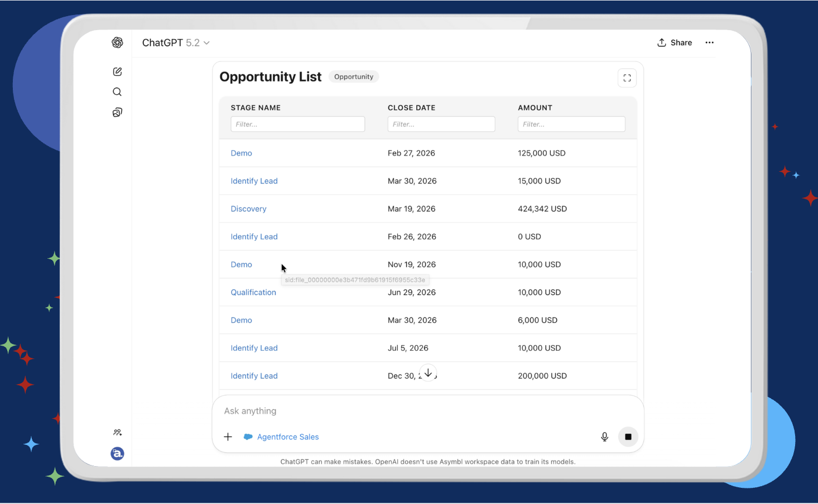
Task: Click the Mar 19, 2026 date cell
Action: point(412,209)
